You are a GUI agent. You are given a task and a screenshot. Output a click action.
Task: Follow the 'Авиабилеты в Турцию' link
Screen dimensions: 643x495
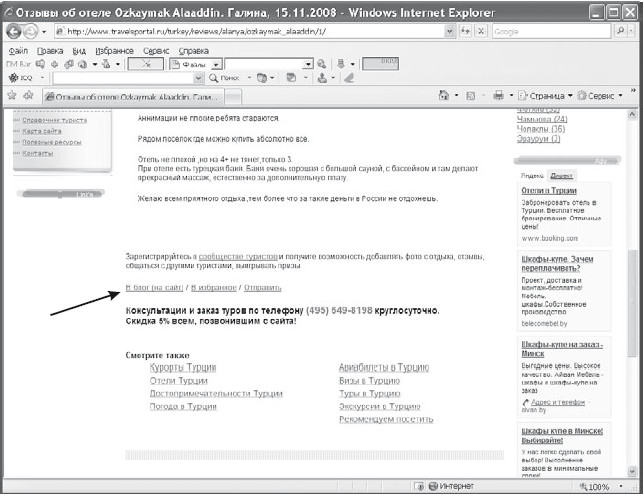[x=384, y=368]
